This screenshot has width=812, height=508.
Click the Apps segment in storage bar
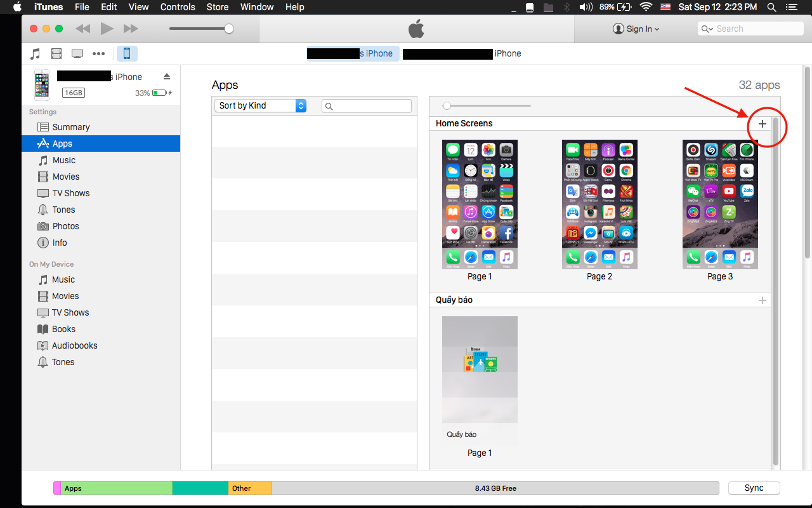[x=117, y=488]
